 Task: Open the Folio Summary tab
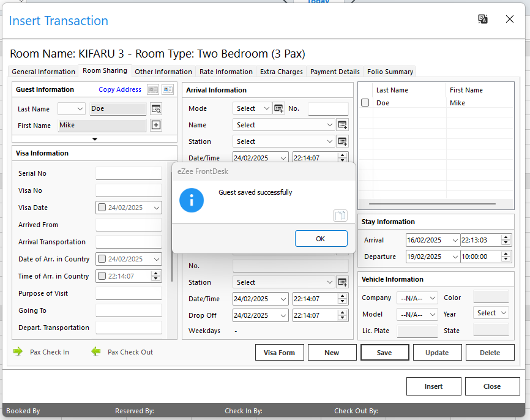[x=390, y=72]
